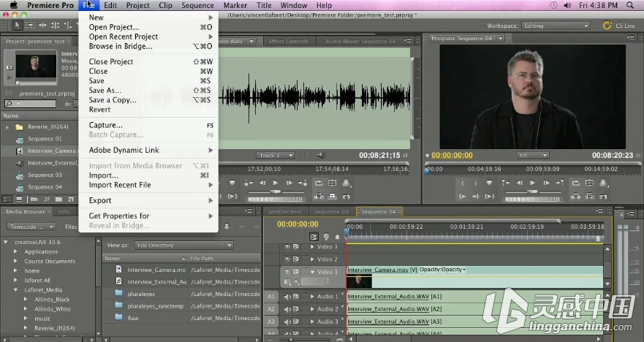Select the Rate Stretch tool

68,25
